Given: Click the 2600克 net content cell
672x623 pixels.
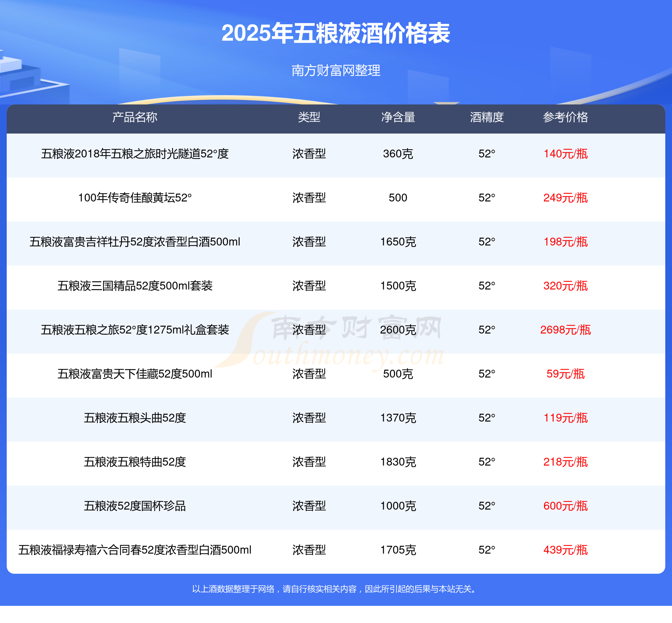Looking at the screenshot, I should [398, 330].
